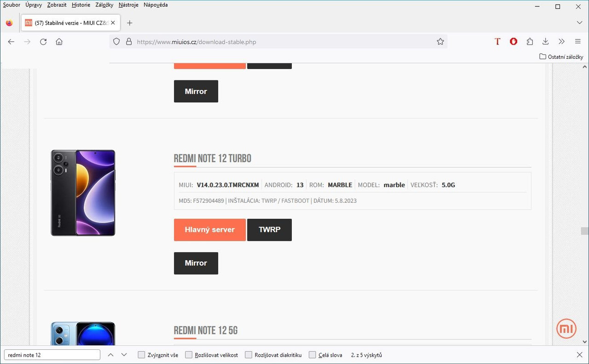Click the MD5 F572904489 installation line
Viewport: 589px width, 364px height.
pyautogui.click(x=268, y=201)
